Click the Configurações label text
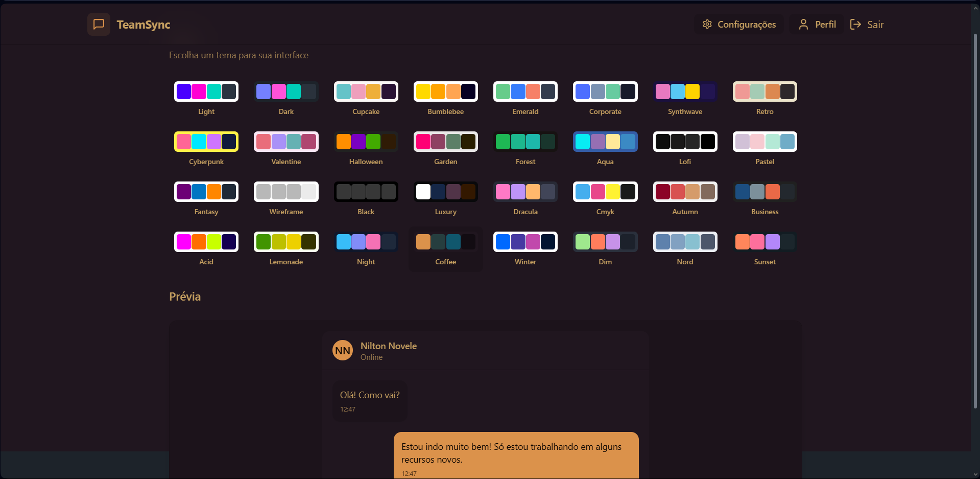This screenshot has width=980, height=479. [x=747, y=25]
